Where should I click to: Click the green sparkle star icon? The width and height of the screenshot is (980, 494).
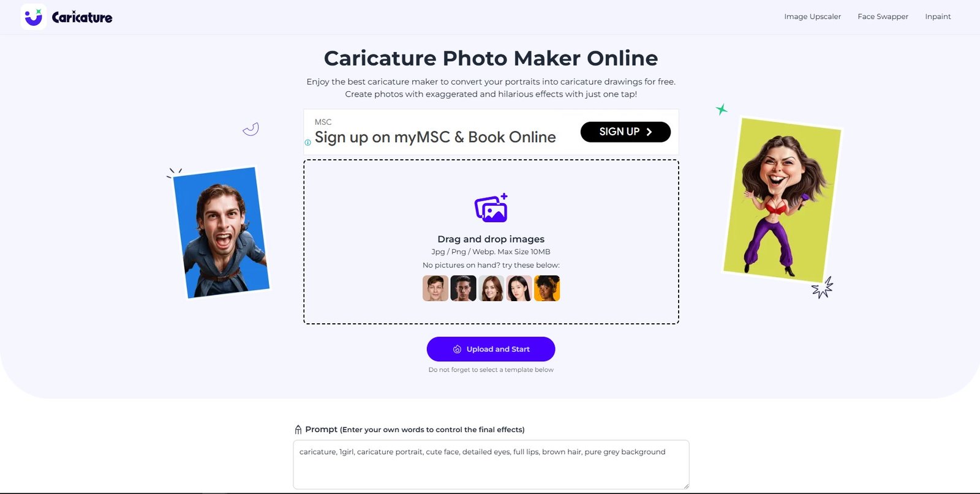tap(722, 110)
